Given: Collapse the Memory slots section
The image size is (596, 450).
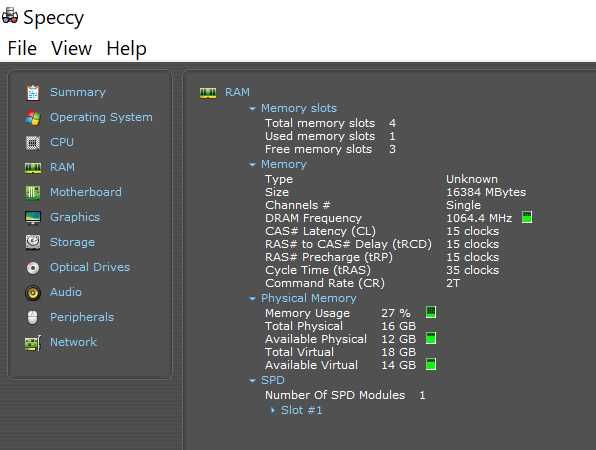Looking at the screenshot, I should pos(252,109).
